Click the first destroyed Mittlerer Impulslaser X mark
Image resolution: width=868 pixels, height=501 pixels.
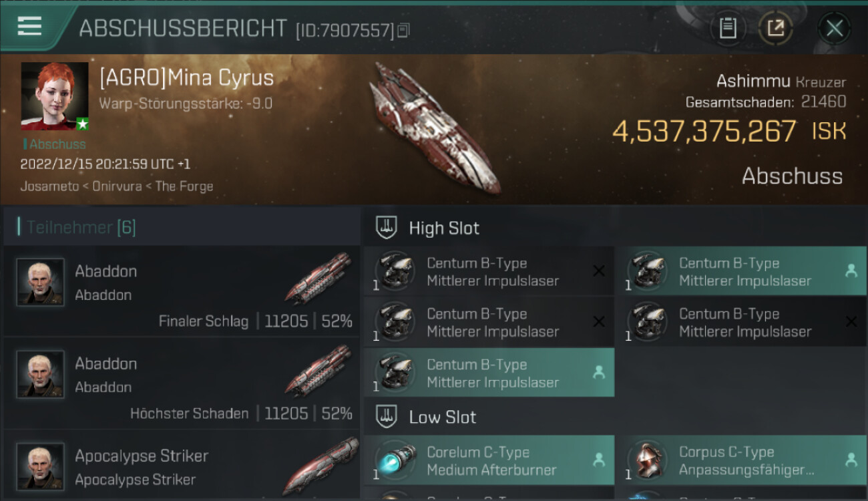(x=599, y=271)
